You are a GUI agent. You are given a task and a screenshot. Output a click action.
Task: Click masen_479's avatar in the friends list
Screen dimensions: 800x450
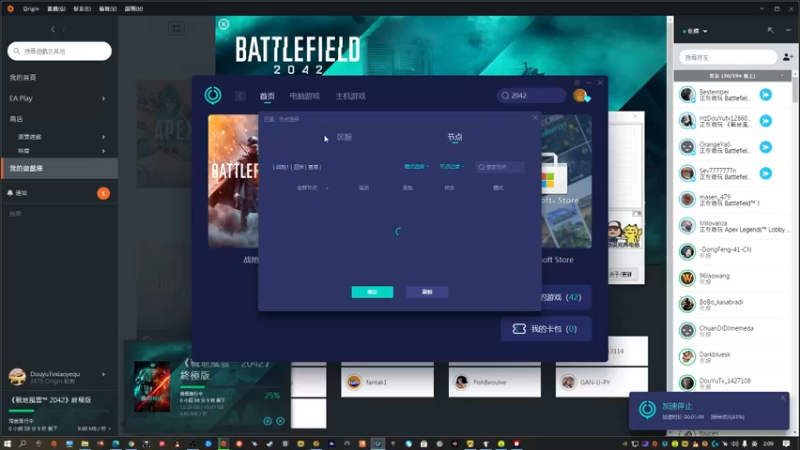[x=687, y=199]
